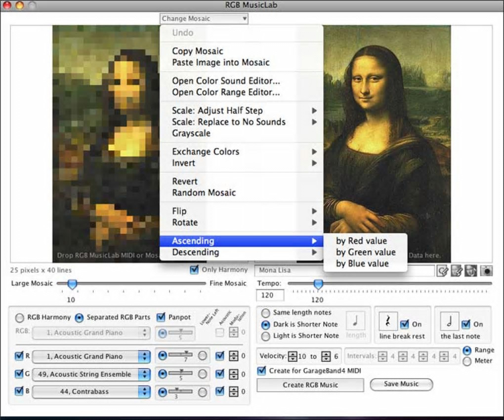Viewport: 504px width, 420px height.
Task: Select Separated RGB Parts radio button
Action: pos(79,317)
